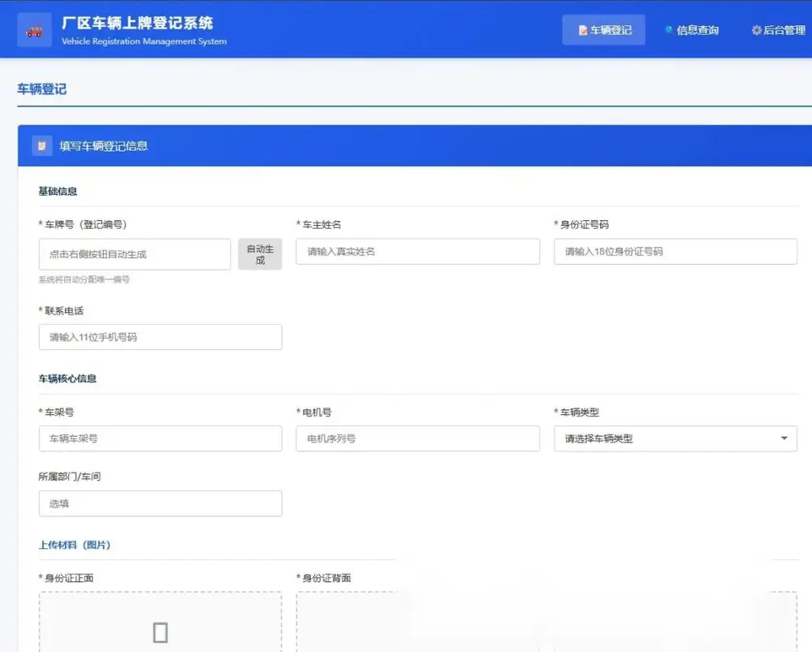Click the 车主姓名 input field
This screenshot has width=812, height=652.
tap(418, 252)
